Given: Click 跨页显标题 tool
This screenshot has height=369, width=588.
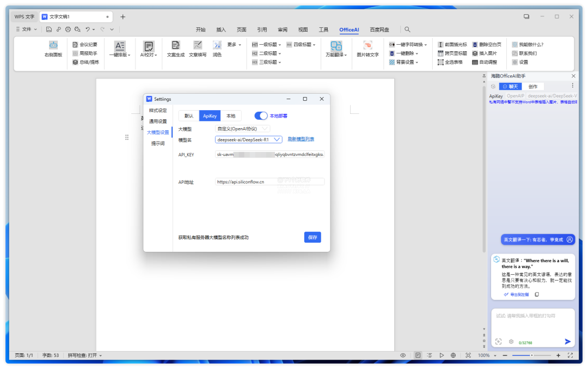Looking at the screenshot, I should click(452, 53).
